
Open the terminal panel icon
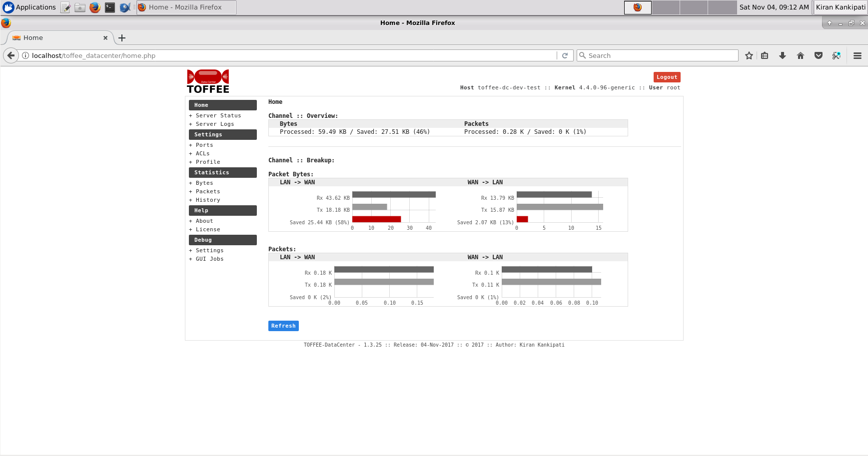tap(110, 7)
